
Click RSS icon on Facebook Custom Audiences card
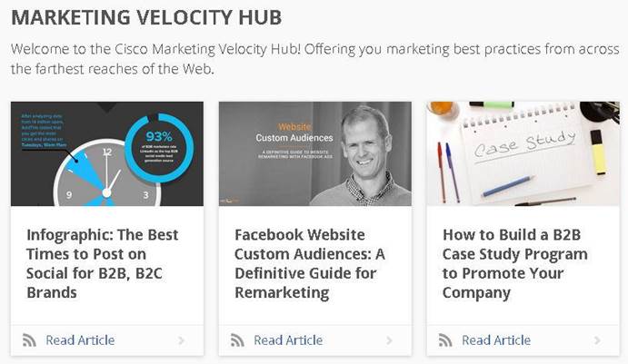[x=238, y=340]
